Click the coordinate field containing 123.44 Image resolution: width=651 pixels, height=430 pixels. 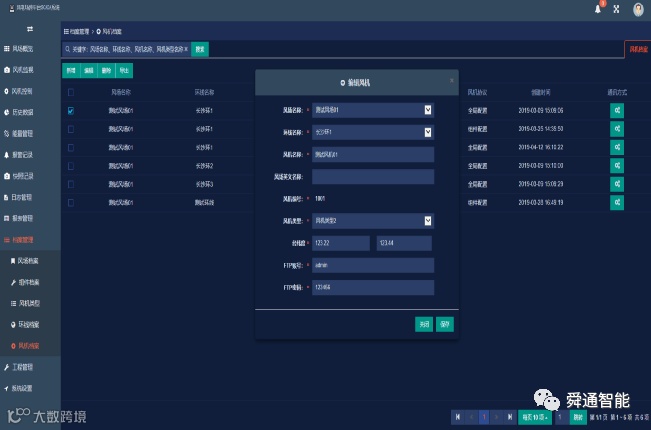tap(404, 243)
